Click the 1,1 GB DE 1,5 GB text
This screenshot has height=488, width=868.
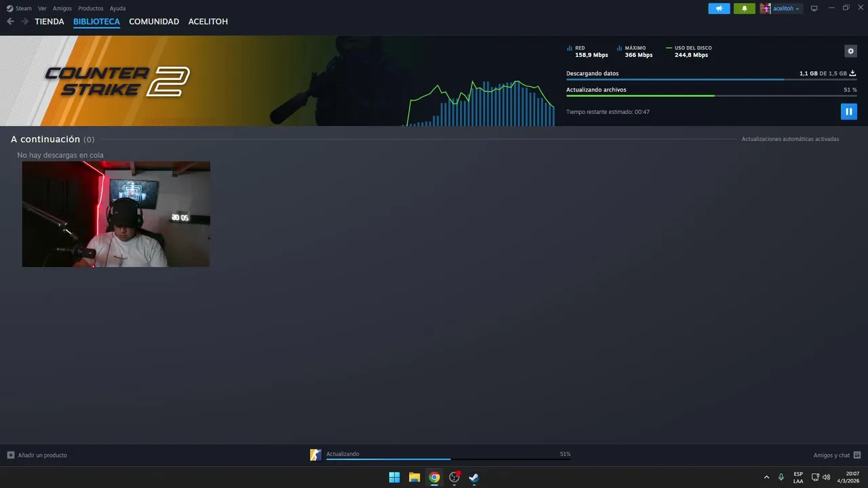(823, 73)
